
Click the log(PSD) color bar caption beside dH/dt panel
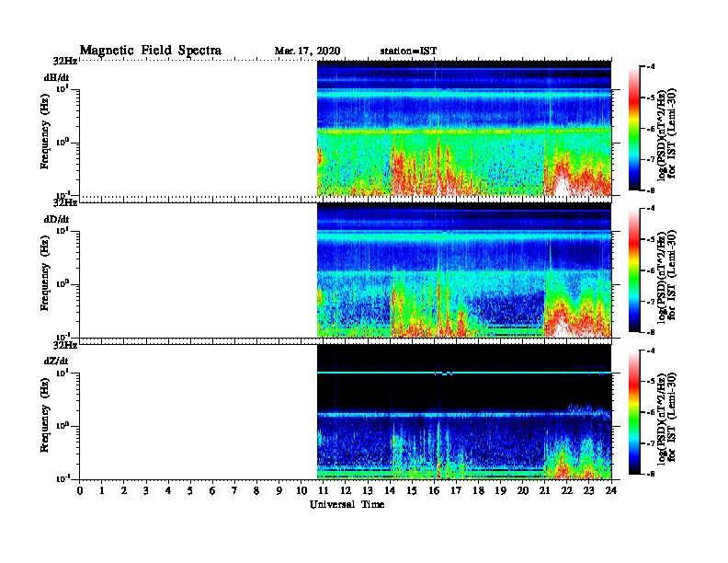coord(666,133)
